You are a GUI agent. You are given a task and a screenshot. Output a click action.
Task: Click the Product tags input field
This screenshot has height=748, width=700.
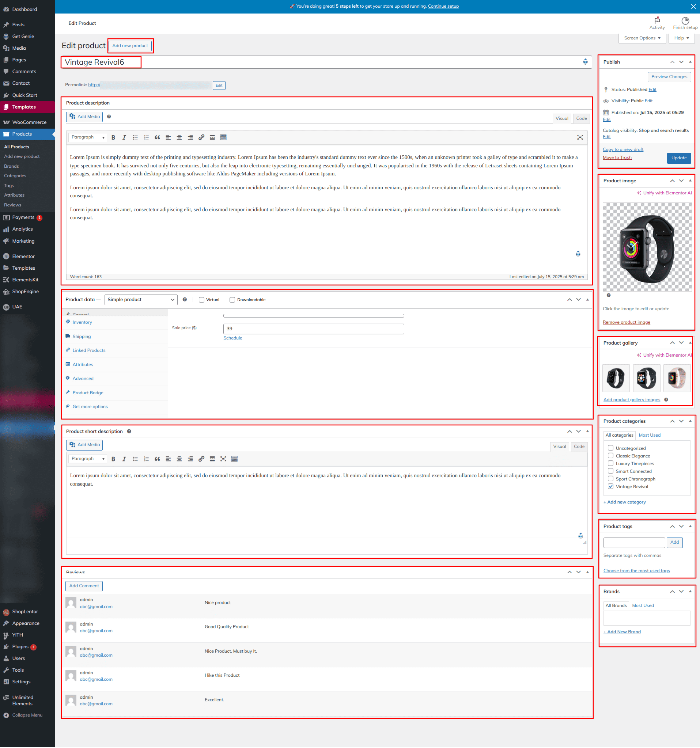[x=634, y=543]
